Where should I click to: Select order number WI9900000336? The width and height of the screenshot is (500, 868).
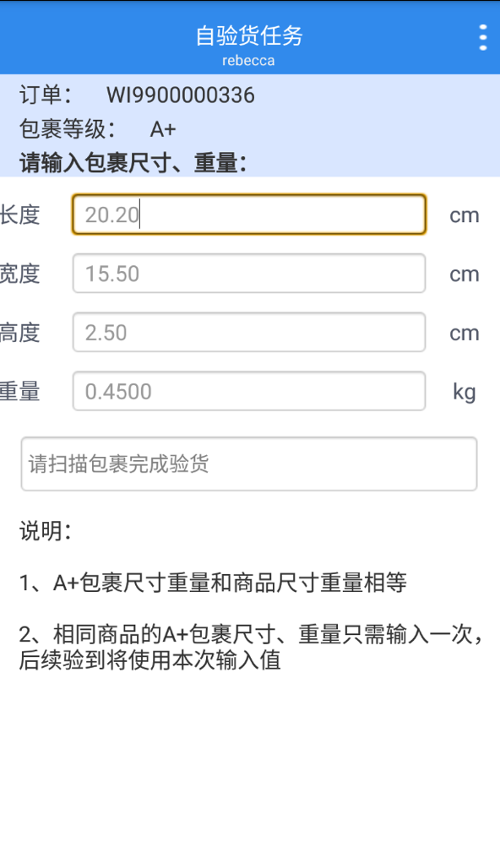(181, 95)
